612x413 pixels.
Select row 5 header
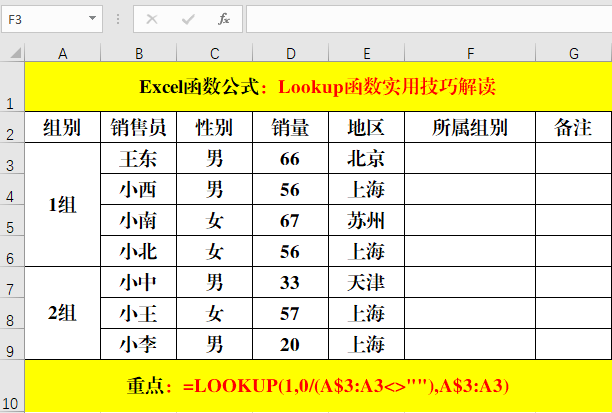(12, 220)
